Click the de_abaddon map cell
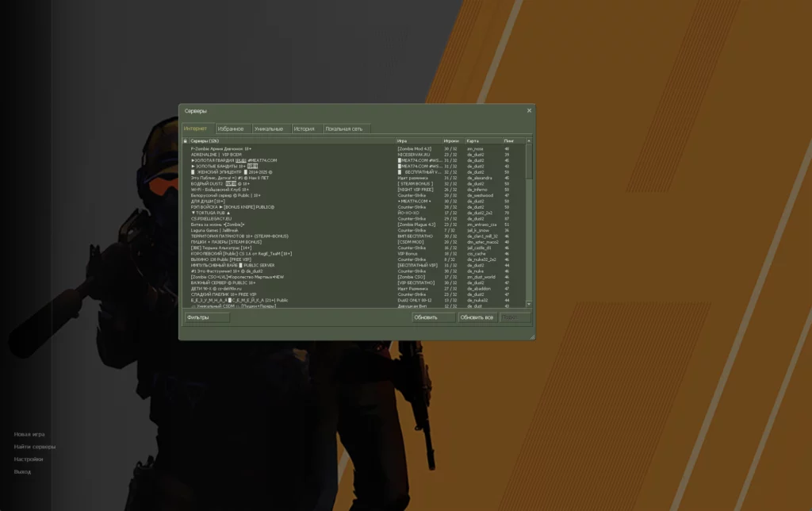812x511 pixels. (x=478, y=289)
